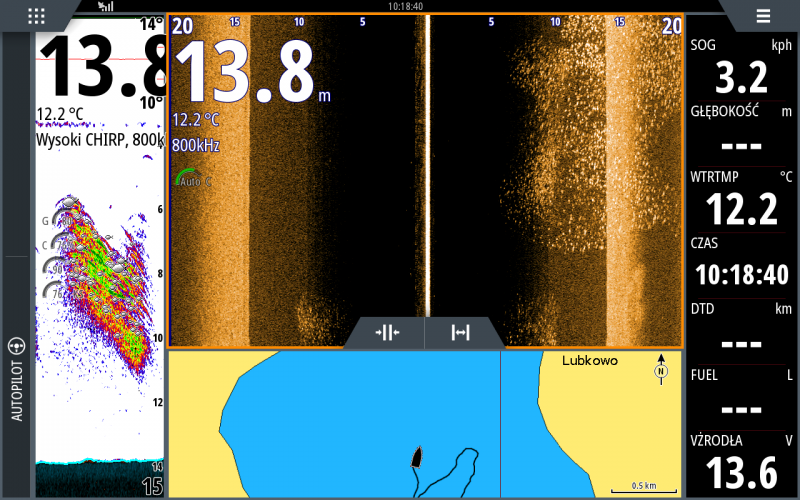Click the range zoom-in arrows icon
This screenshot has height=500, width=800.
coord(387,333)
